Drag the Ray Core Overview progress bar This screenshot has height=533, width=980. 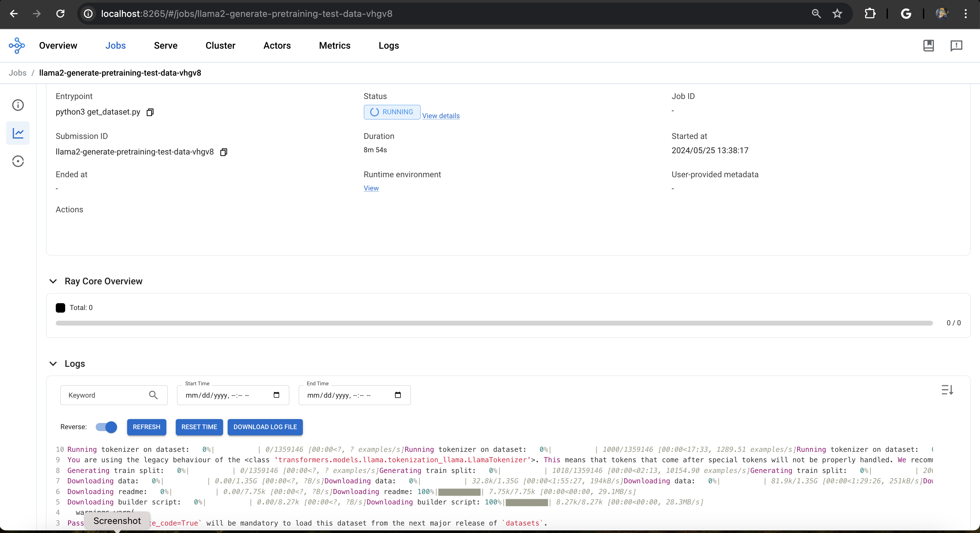point(495,323)
